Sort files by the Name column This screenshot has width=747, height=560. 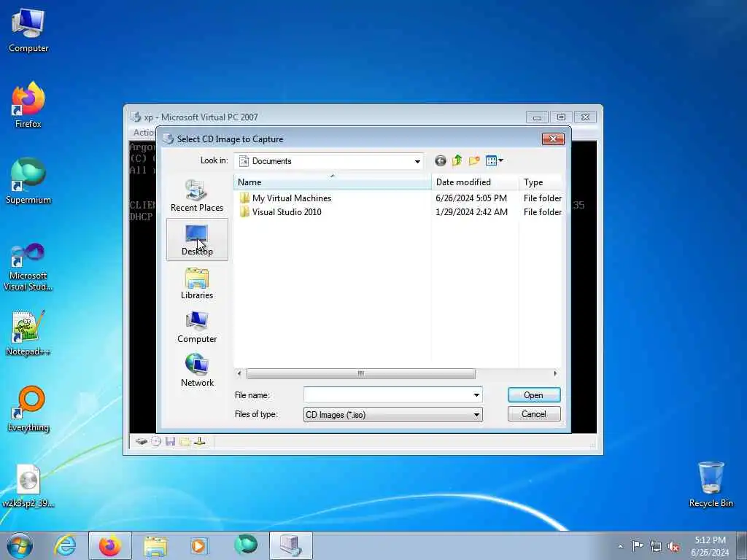(333, 182)
